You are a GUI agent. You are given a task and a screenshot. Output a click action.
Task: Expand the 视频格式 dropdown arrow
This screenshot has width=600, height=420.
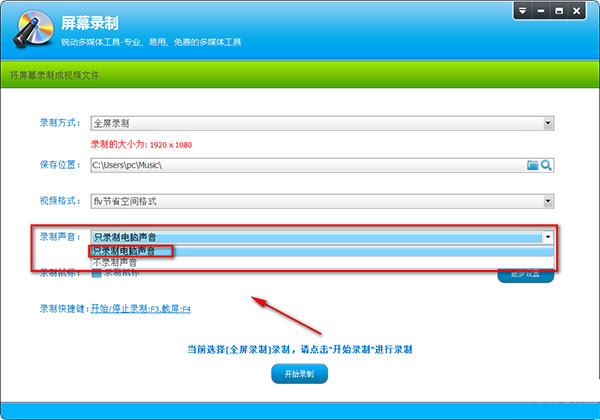(x=548, y=201)
